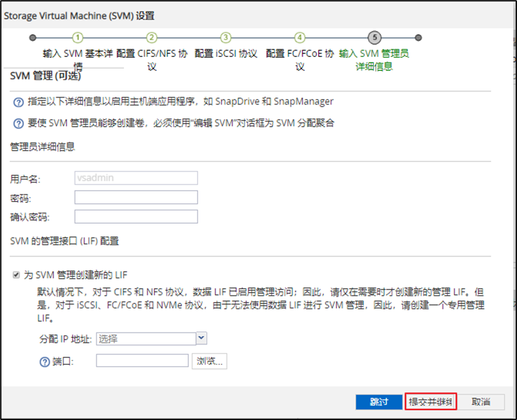The height and width of the screenshot is (420, 517).
Task: Click the step 4 FC/FCoE circle
Action: [300, 38]
